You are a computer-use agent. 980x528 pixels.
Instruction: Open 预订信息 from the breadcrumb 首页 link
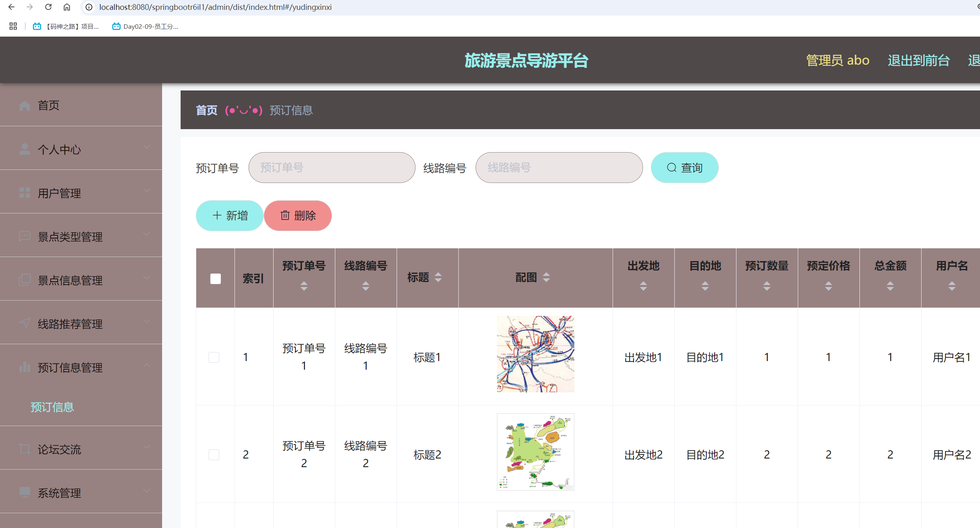(207, 110)
